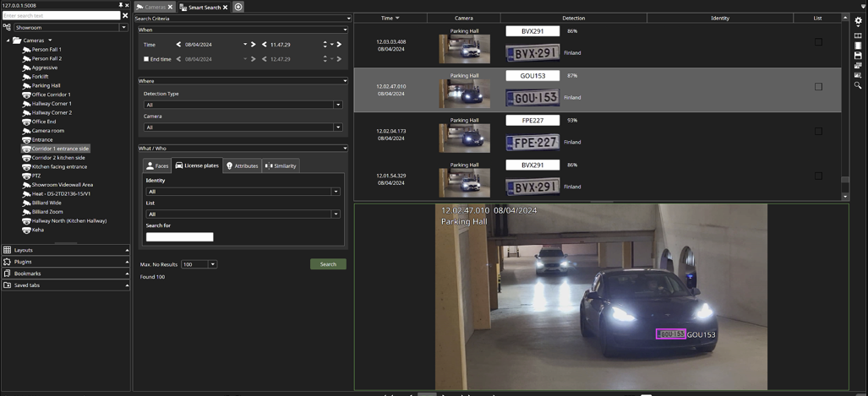The width and height of the screenshot is (868, 396).
Task: Collapse the Search Criteria section
Action: [x=348, y=19]
